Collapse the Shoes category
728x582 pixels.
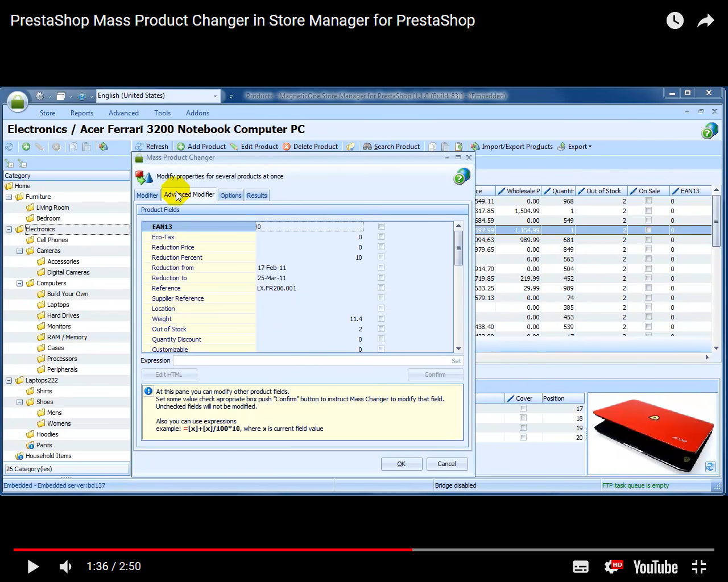(x=20, y=402)
